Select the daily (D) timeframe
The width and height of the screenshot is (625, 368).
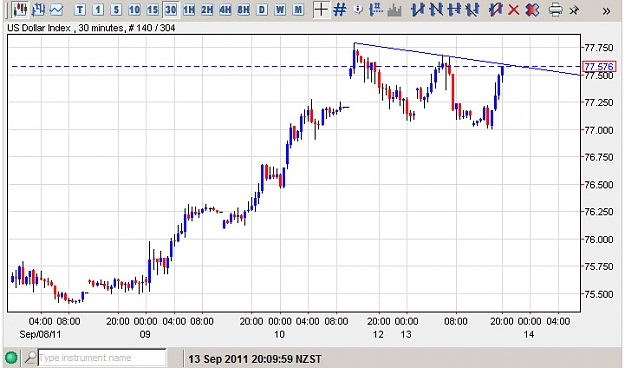click(x=262, y=10)
